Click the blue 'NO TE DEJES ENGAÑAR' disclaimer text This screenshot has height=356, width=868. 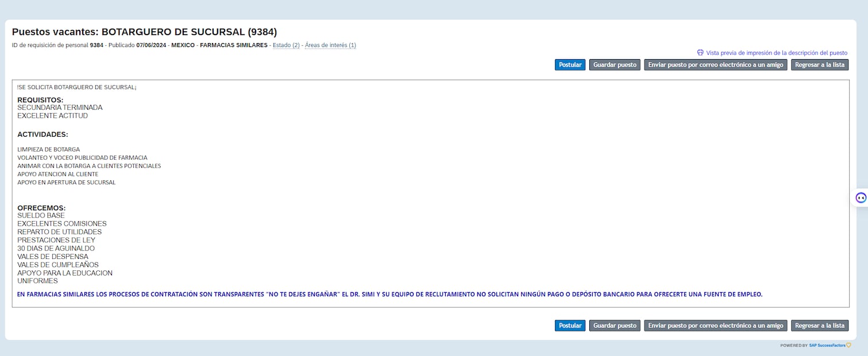390,294
